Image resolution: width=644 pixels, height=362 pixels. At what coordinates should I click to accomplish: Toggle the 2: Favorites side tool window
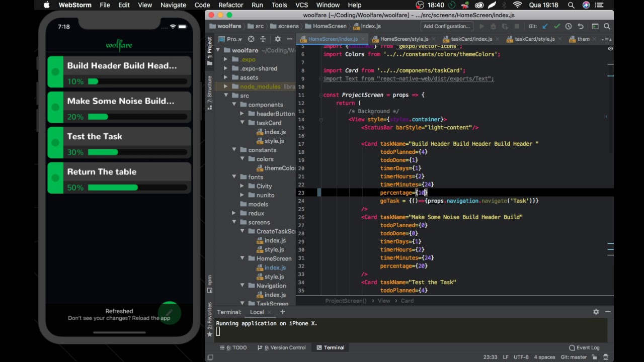click(x=210, y=319)
